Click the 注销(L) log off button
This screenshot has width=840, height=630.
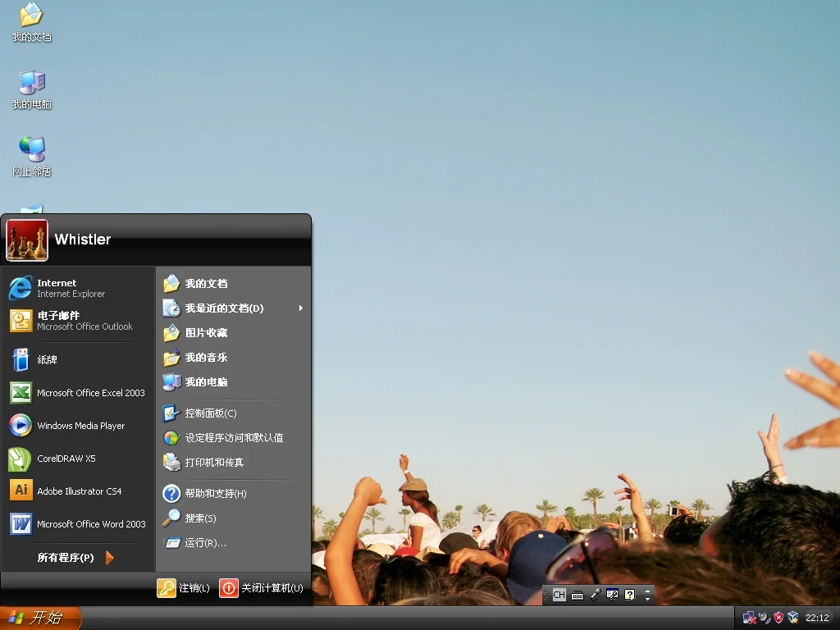183,587
